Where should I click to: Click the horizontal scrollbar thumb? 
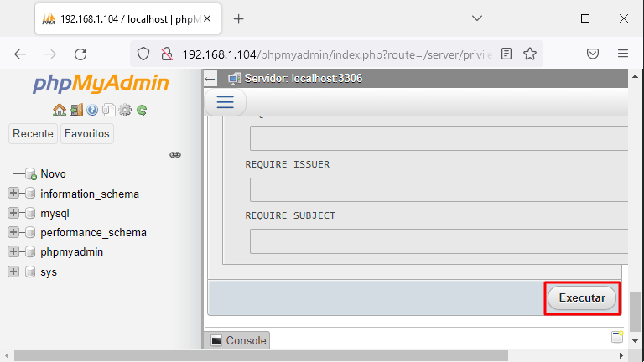point(262,355)
